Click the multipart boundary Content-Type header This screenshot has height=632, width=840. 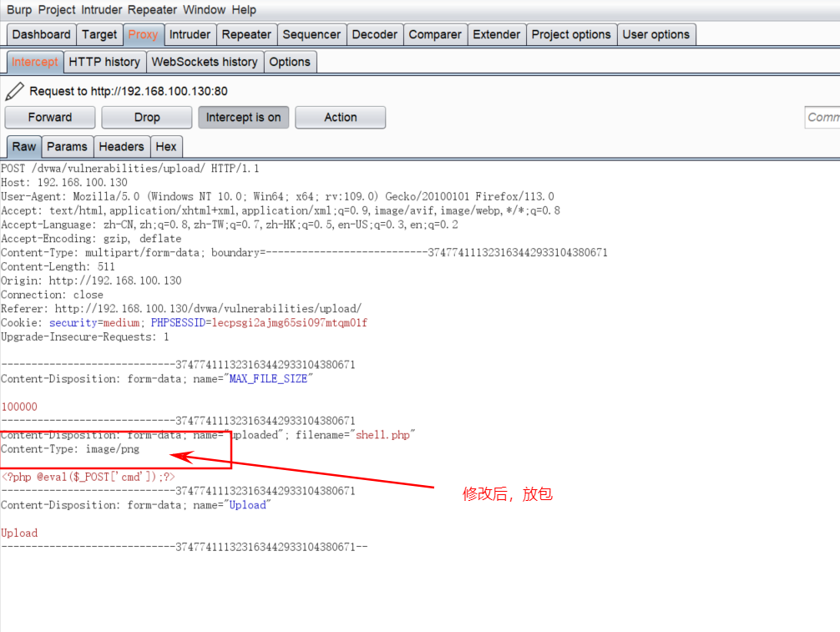[x=304, y=253]
